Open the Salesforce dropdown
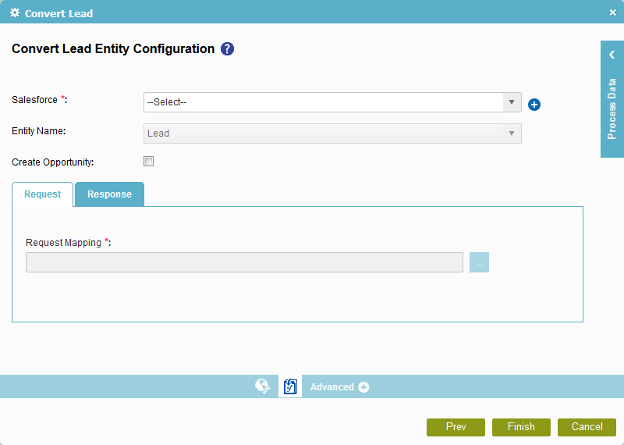Image resolution: width=624 pixels, height=445 pixels. (x=332, y=102)
